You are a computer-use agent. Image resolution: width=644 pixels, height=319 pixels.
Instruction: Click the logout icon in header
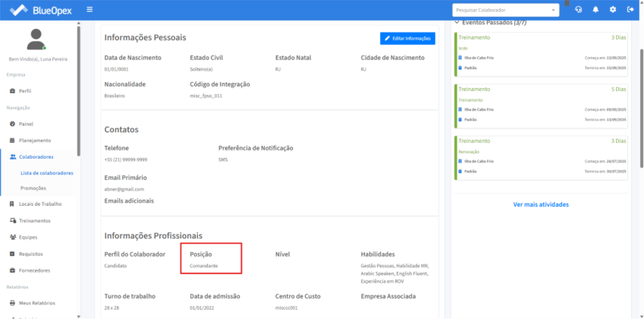tap(630, 10)
